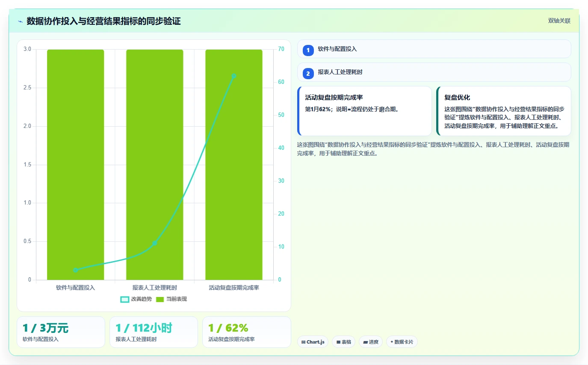
Task: Click the green bar for 报表人工处理耗时
Action: (155, 165)
